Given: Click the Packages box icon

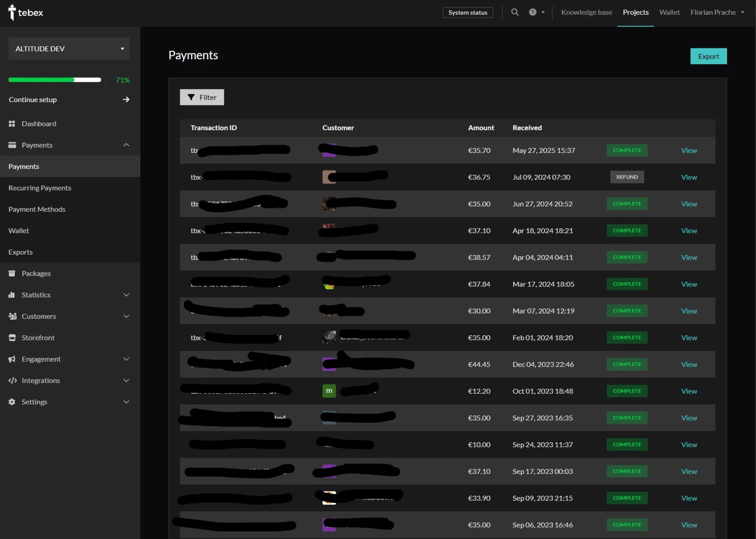Looking at the screenshot, I should [12, 273].
